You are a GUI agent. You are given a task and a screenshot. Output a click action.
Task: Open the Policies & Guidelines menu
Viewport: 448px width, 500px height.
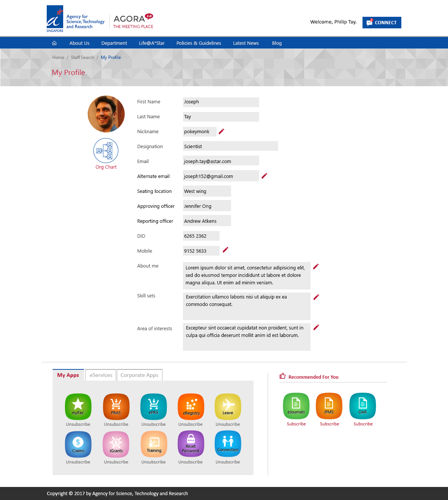pyautogui.click(x=199, y=43)
